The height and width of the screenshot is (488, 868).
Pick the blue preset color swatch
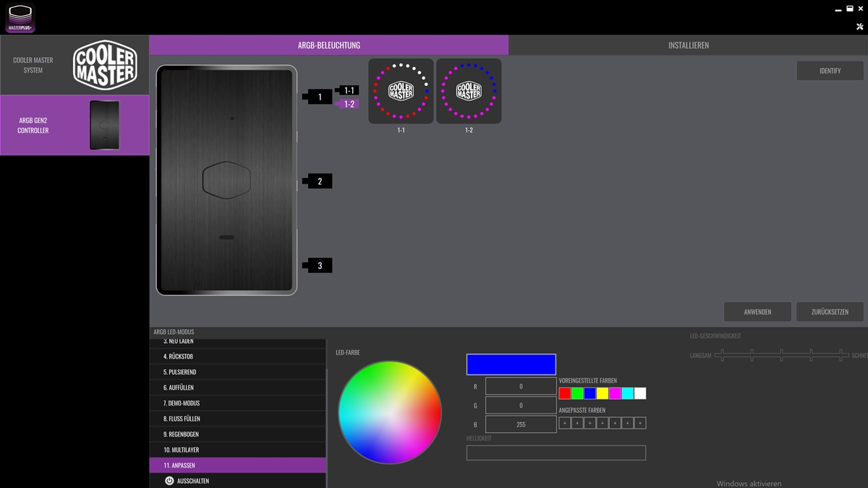(x=590, y=393)
